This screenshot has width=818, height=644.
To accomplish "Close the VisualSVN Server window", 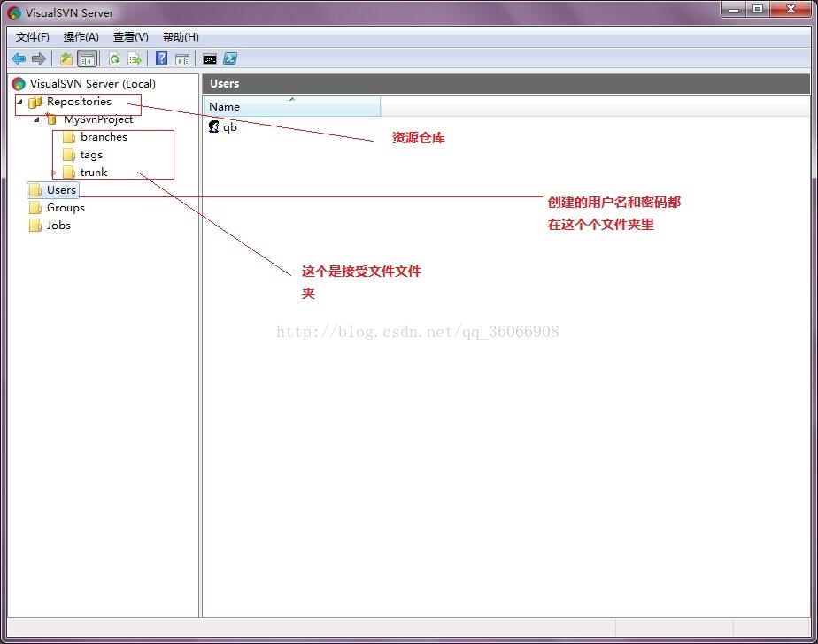I will pos(791,10).
